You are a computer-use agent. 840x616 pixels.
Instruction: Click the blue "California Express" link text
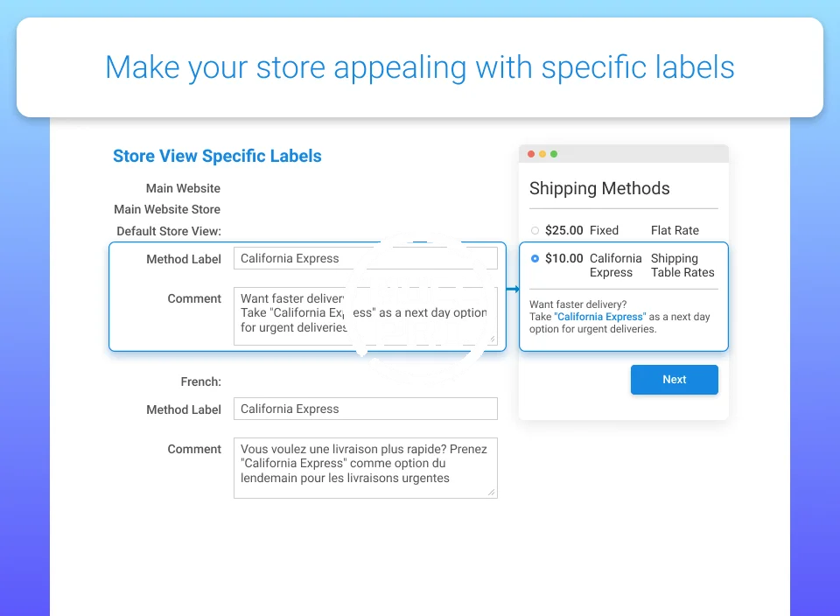pos(600,317)
